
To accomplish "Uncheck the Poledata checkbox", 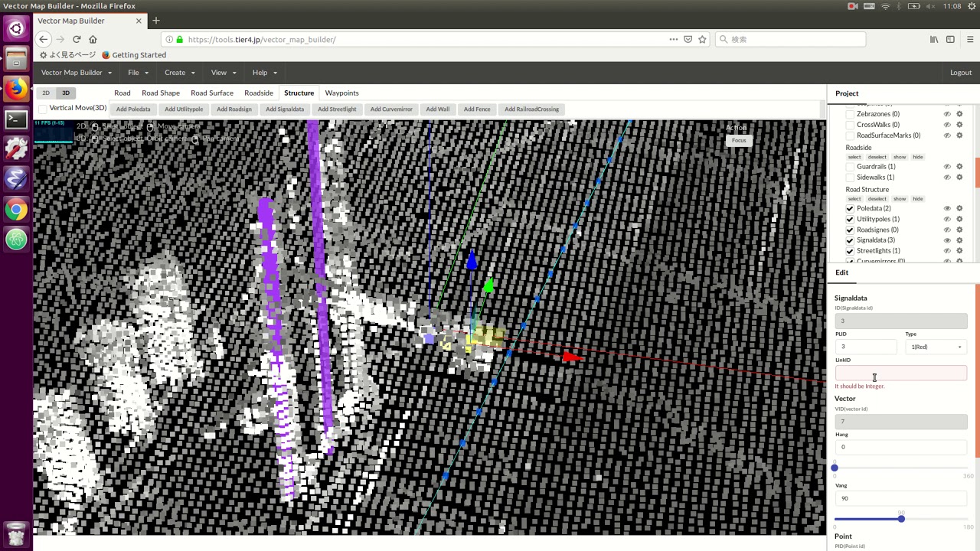I will pos(850,208).
